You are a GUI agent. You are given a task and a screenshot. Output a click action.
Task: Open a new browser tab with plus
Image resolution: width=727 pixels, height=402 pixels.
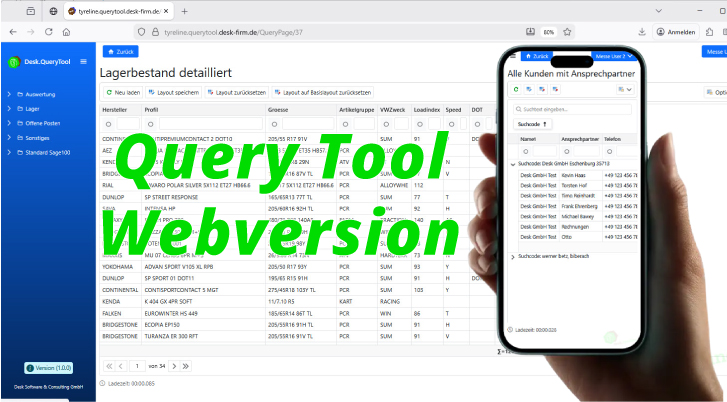click(185, 11)
